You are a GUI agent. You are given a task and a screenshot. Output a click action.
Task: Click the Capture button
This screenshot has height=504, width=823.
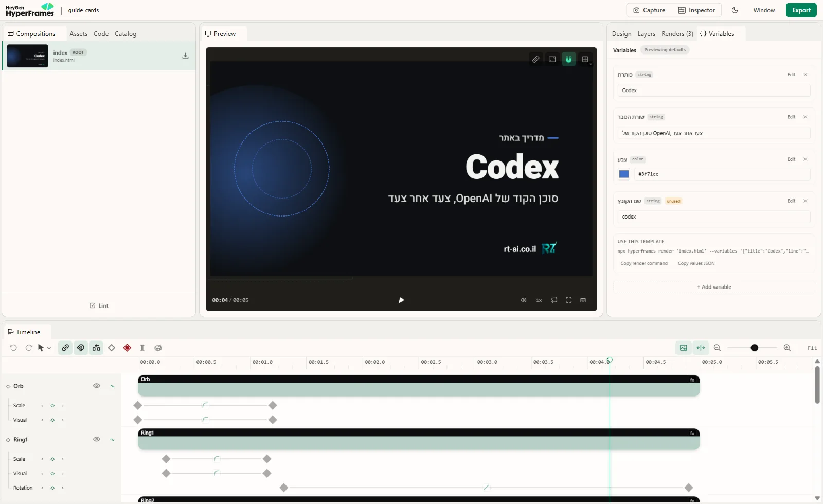point(649,10)
